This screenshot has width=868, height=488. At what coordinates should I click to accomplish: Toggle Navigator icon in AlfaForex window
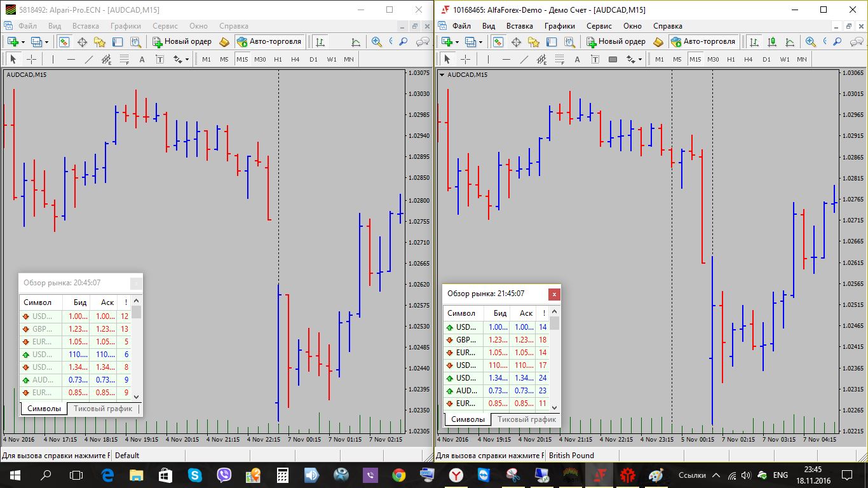[534, 42]
